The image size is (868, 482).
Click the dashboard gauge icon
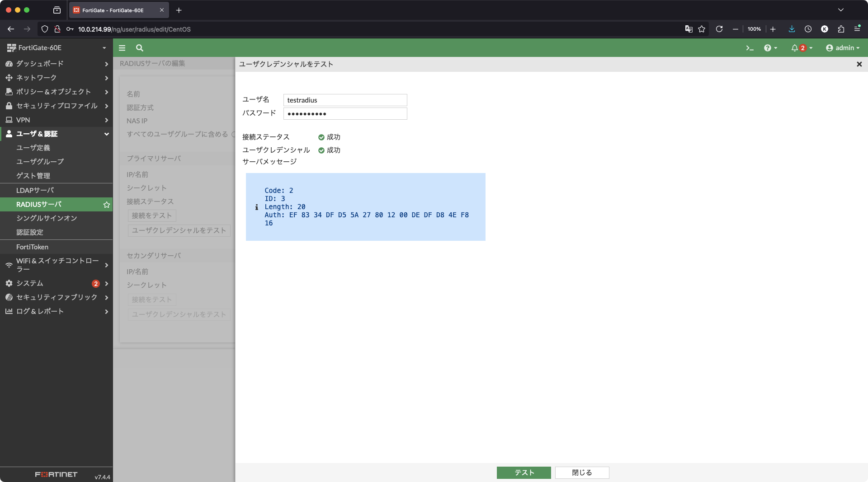(9, 64)
